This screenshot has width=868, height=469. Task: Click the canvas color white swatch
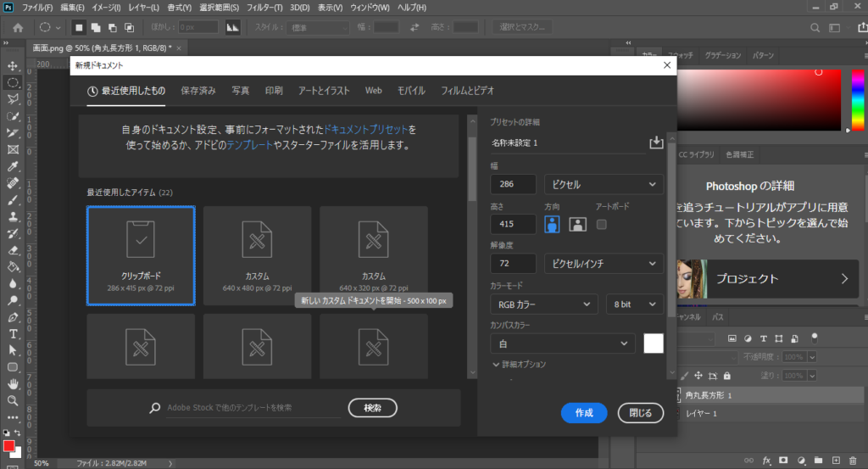click(x=654, y=343)
